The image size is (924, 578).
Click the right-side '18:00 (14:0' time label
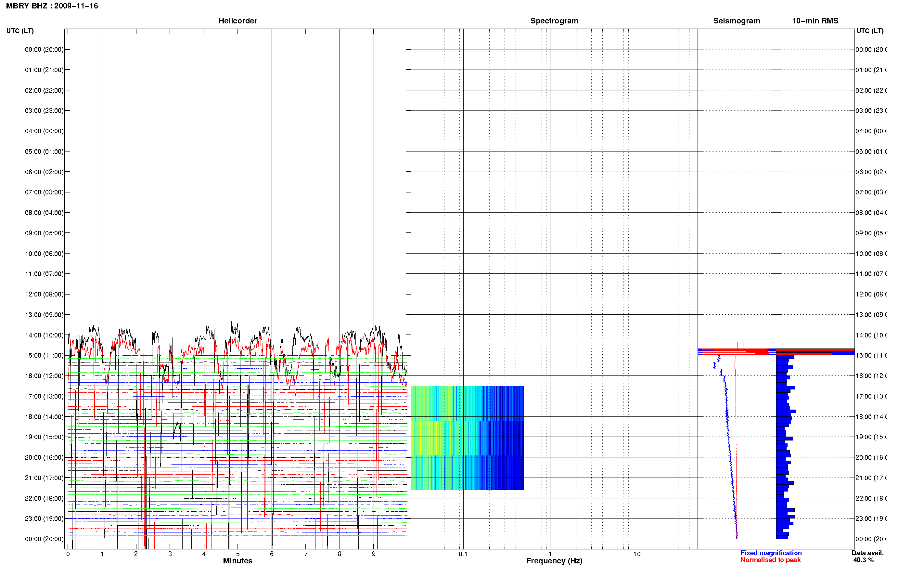coord(871,417)
